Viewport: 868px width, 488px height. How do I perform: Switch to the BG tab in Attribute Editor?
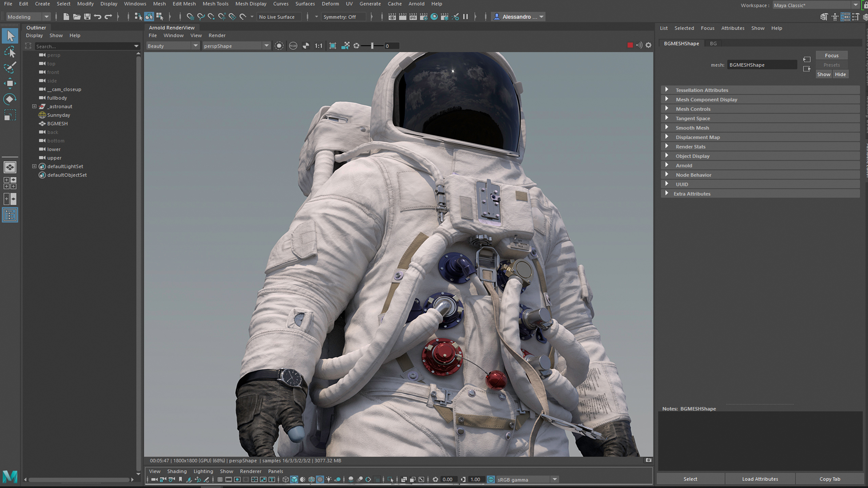[713, 43]
